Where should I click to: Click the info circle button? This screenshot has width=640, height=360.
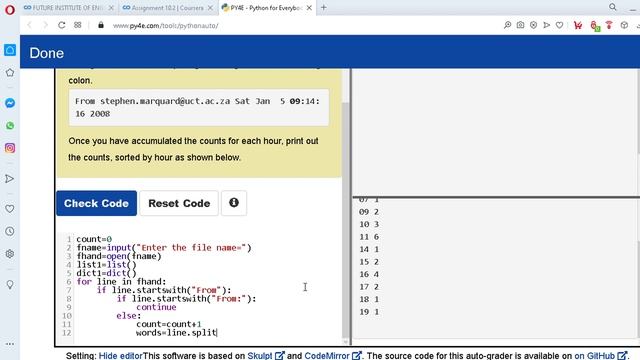pos(234,203)
